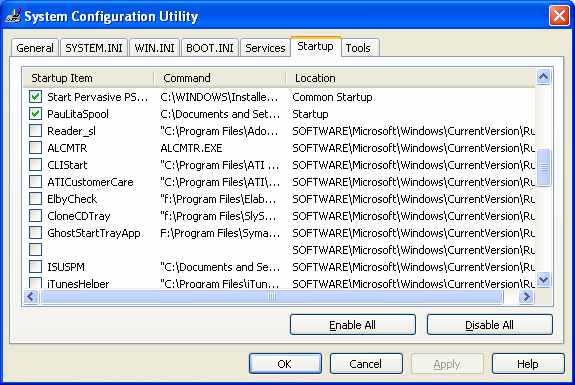Open the WIN.INI tab
Screen dimensions: 575x385
154,48
